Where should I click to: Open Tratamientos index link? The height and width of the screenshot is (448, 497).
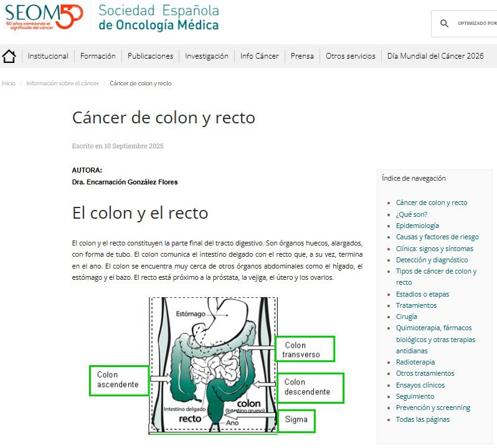(416, 305)
